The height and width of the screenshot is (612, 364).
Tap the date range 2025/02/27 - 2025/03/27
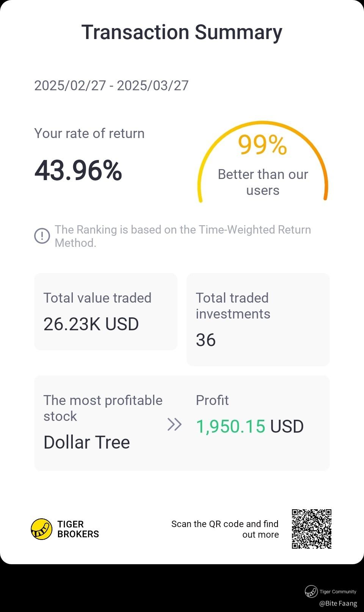click(x=111, y=86)
